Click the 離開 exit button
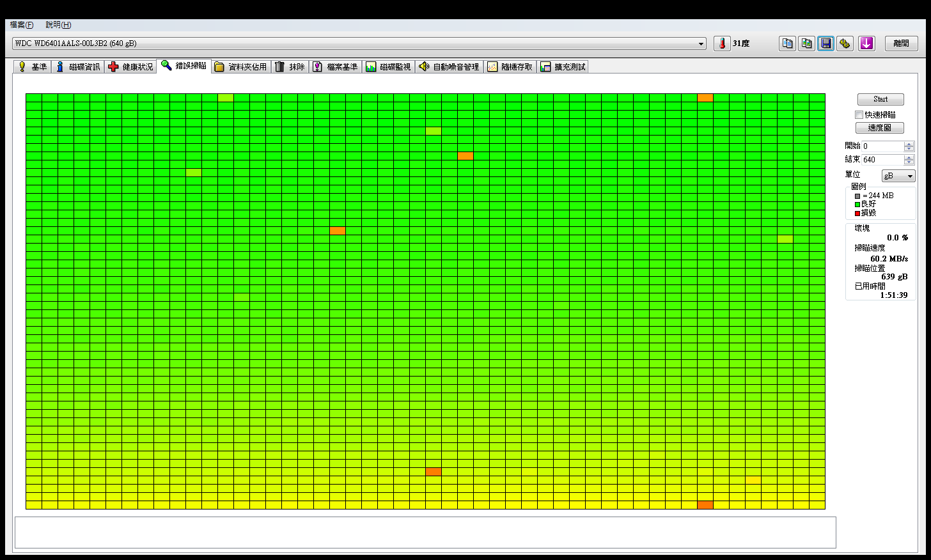 coord(902,43)
